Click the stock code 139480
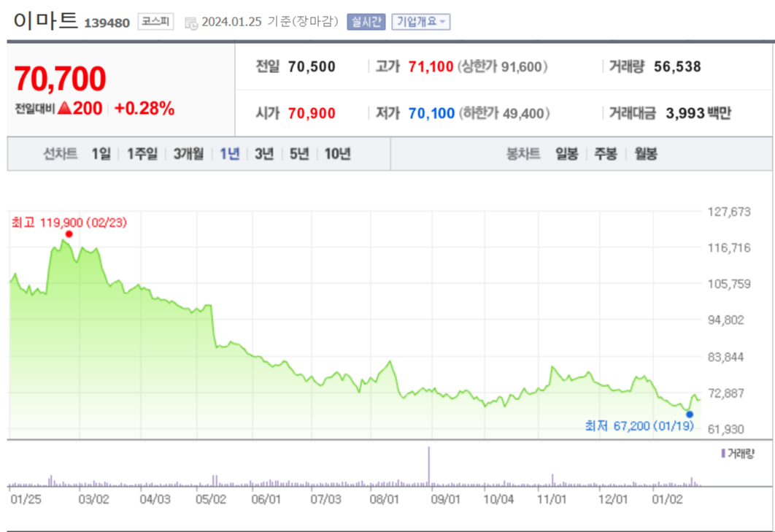The width and height of the screenshot is (775, 532). click(x=107, y=23)
